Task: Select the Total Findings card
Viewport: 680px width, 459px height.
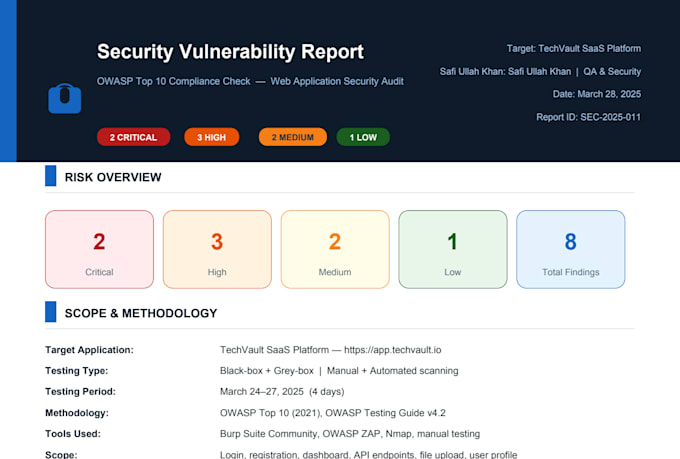Action: (x=571, y=249)
